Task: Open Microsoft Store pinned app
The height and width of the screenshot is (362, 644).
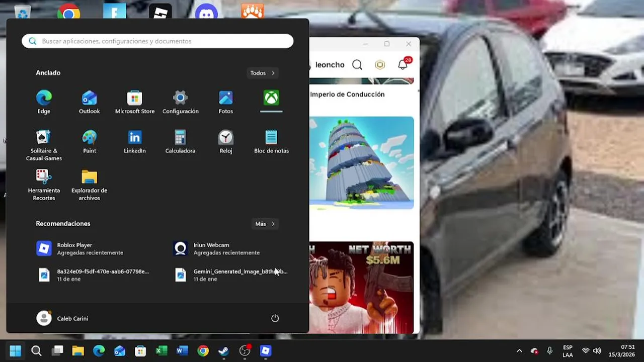Action: point(135,102)
